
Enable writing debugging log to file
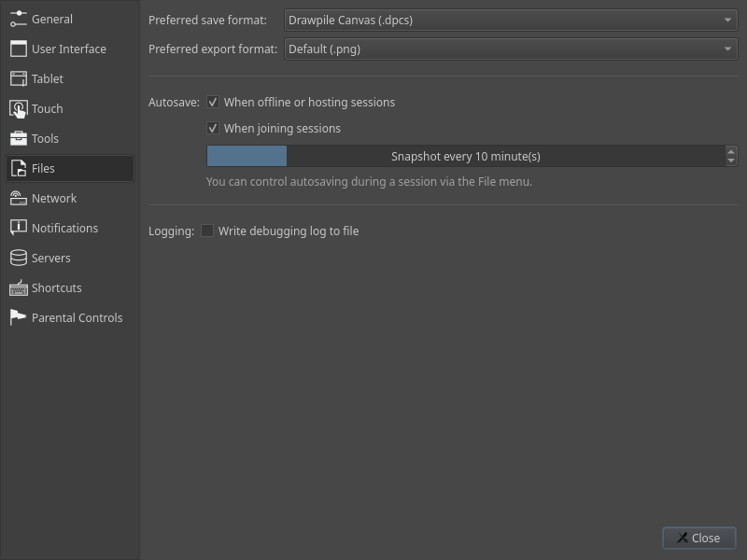[207, 231]
